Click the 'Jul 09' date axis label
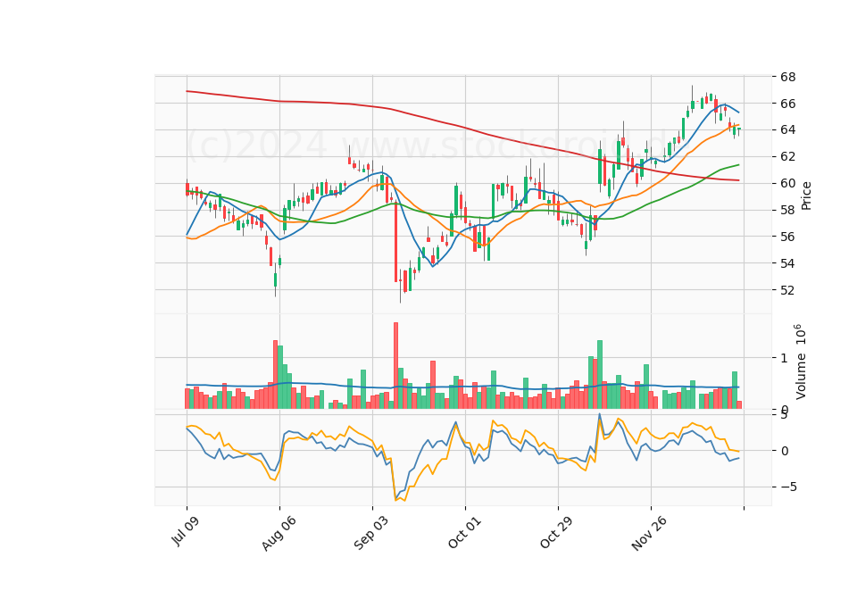Screen dimensions: 857x616 click(x=186, y=530)
